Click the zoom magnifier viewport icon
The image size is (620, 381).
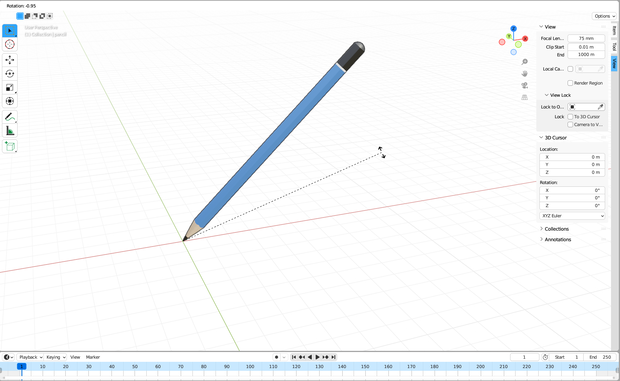[x=524, y=62]
